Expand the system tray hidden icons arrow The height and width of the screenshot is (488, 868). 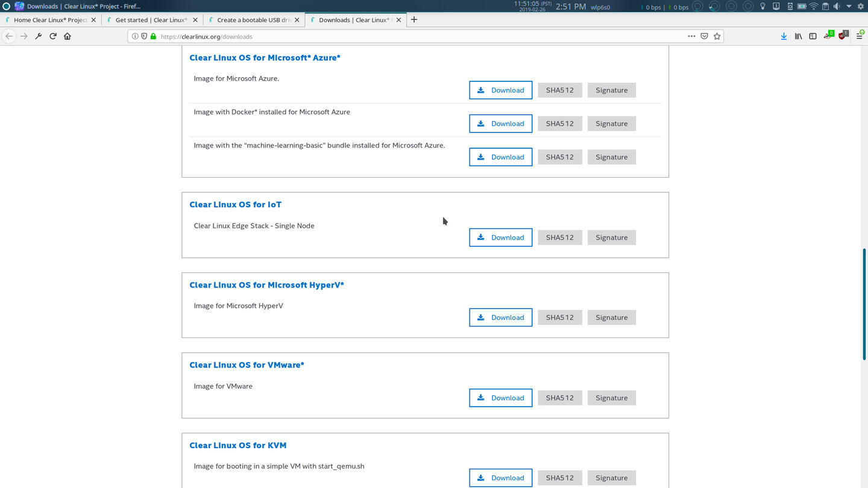(849, 7)
